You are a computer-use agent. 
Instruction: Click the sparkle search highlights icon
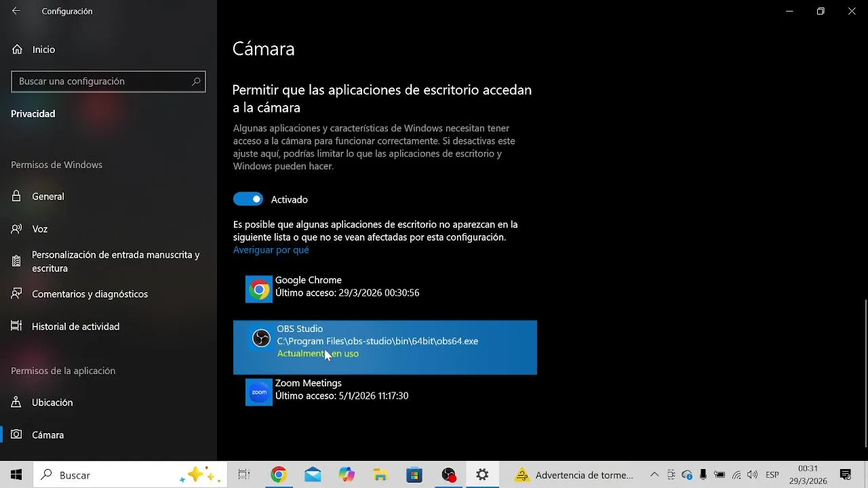(200, 475)
